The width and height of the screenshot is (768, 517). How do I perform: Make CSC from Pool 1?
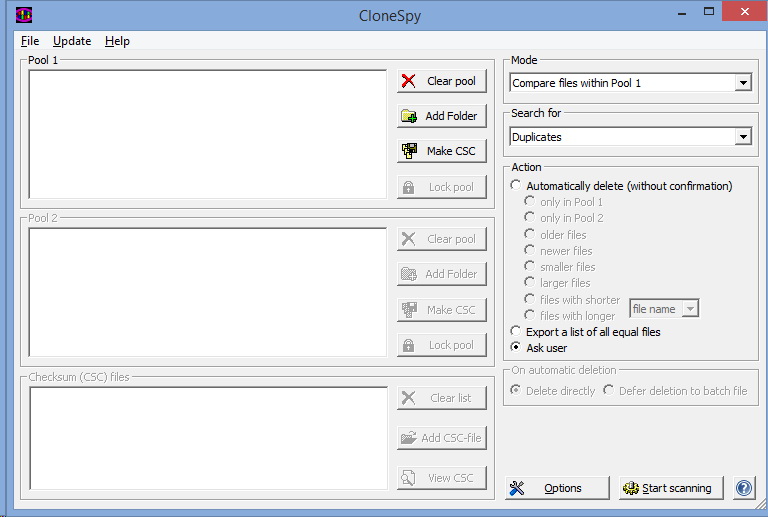click(x=442, y=151)
